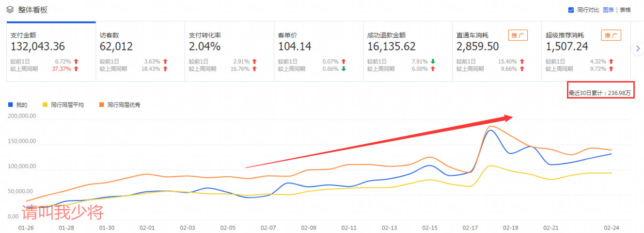Click the 最近30日累计 total label

(600, 93)
